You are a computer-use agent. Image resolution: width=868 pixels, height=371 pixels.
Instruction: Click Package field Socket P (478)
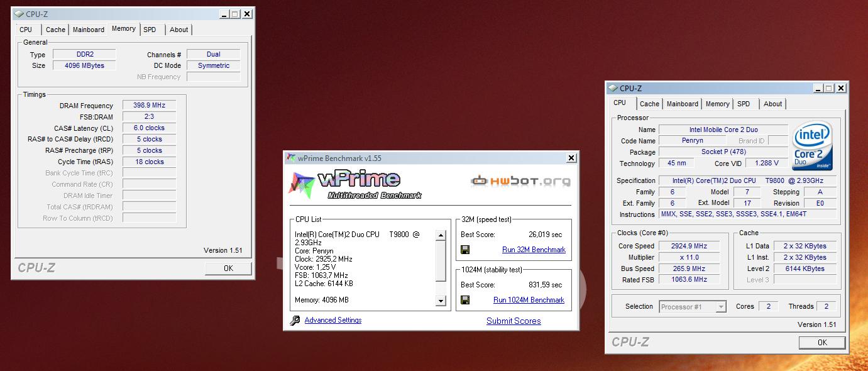(x=723, y=152)
